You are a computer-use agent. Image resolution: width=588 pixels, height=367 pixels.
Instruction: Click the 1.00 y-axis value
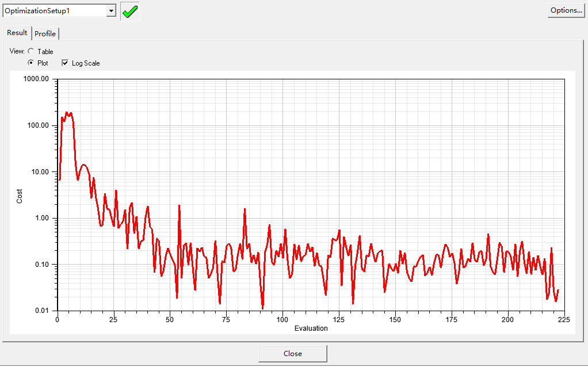(x=41, y=218)
